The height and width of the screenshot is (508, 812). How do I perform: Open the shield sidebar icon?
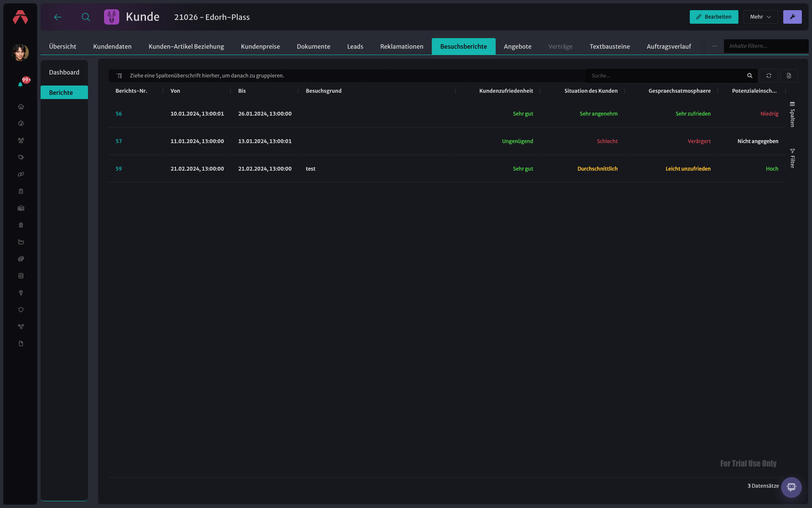(21, 310)
